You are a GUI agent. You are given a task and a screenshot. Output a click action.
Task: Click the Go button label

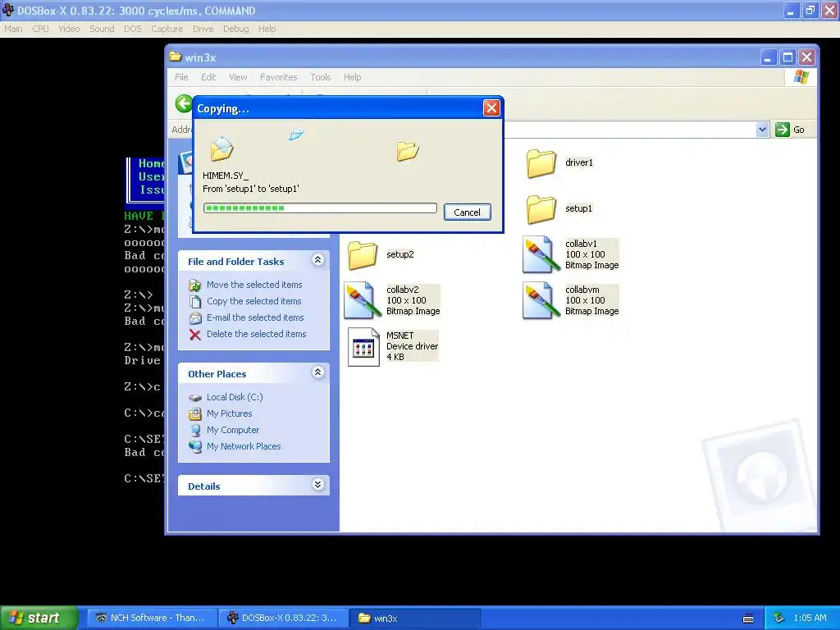click(799, 130)
